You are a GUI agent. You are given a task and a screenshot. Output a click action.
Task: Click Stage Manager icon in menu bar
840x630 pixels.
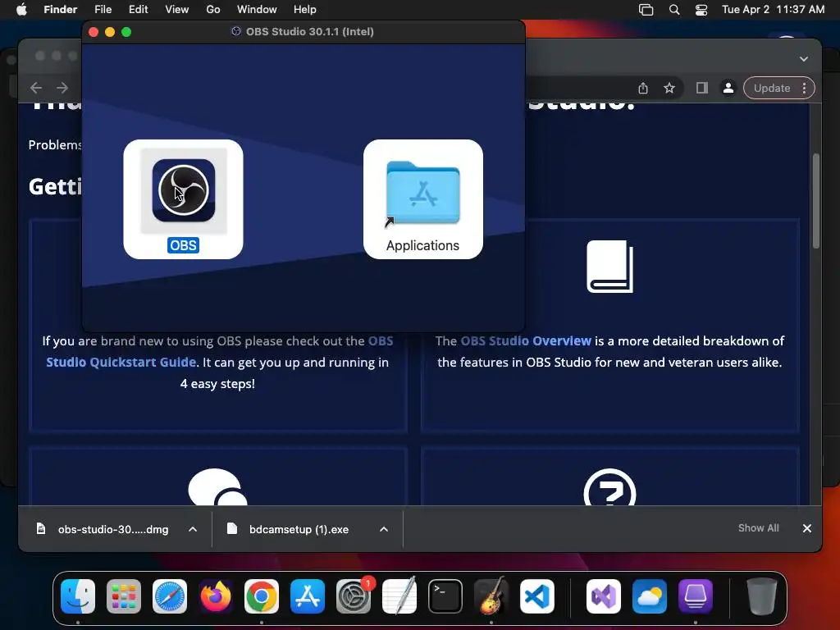coord(646,10)
